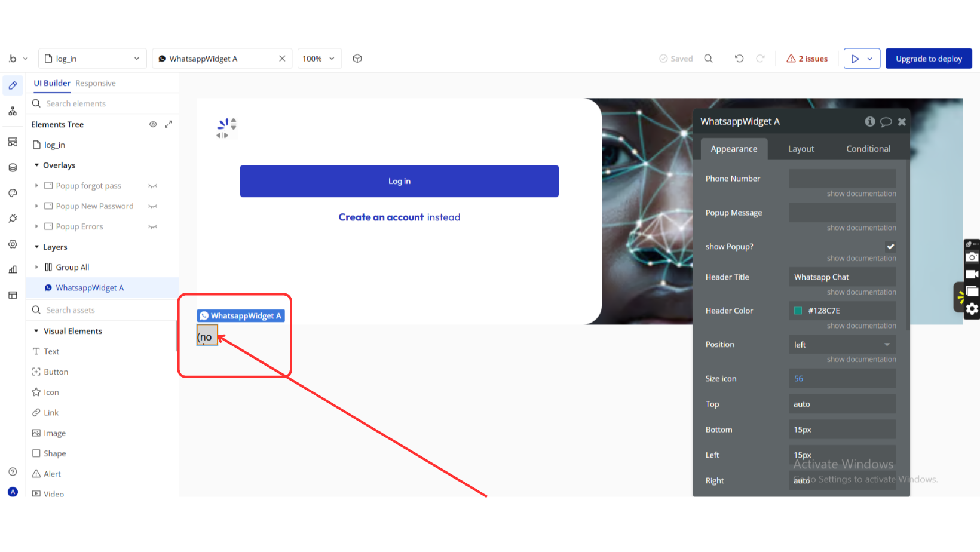Viewport: 980px width, 552px height.
Task: Click the Upgrade to deploy button
Action: 929,59
